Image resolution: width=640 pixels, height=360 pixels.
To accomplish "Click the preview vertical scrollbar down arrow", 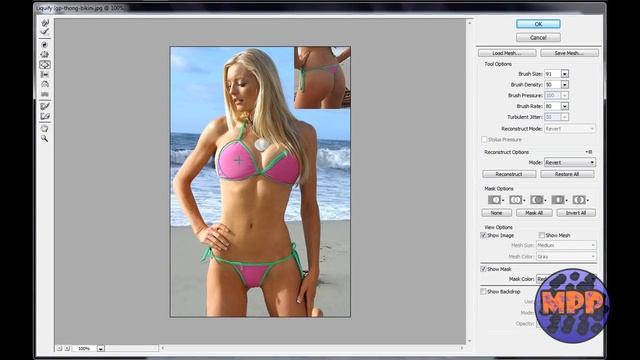I will [469, 341].
